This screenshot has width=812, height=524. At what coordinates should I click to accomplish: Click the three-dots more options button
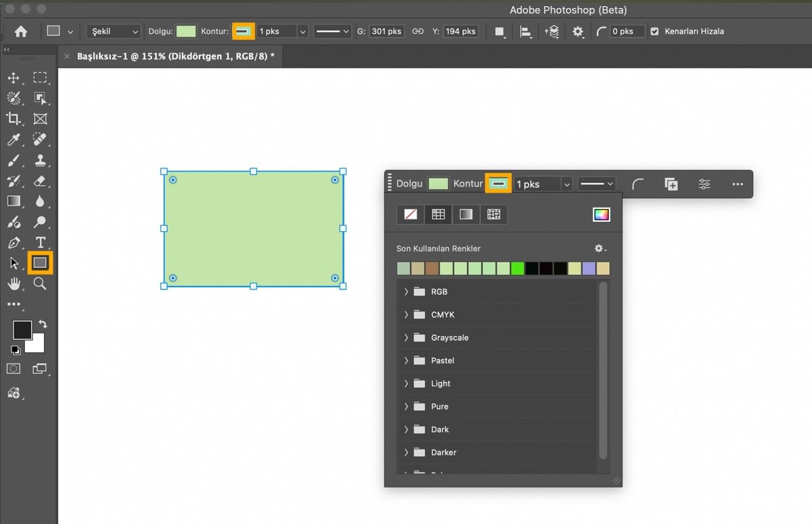pyautogui.click(x=738, y=184)
